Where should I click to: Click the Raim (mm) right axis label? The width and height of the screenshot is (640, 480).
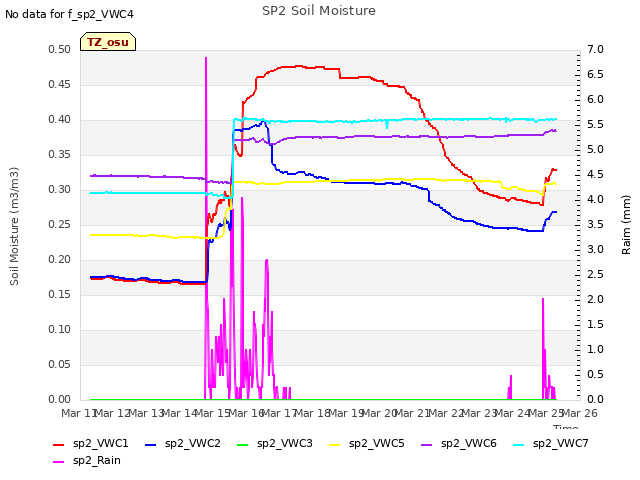coord(626,225)
